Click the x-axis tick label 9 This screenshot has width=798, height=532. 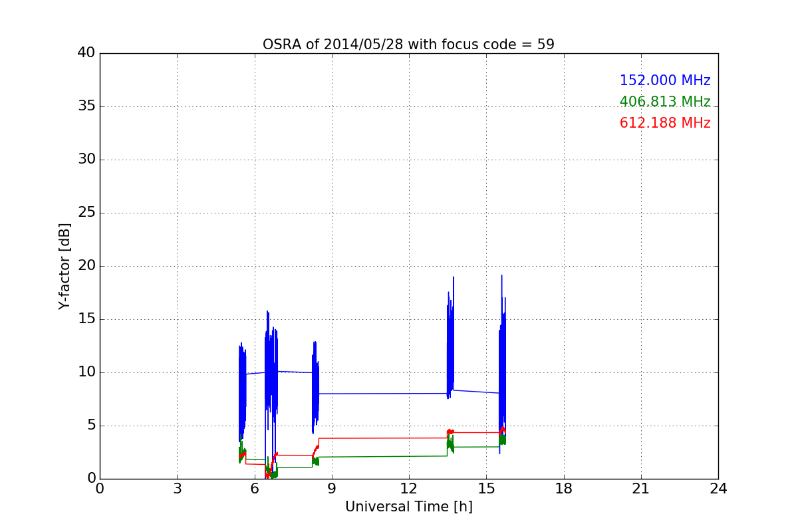[x=332, y=488]
